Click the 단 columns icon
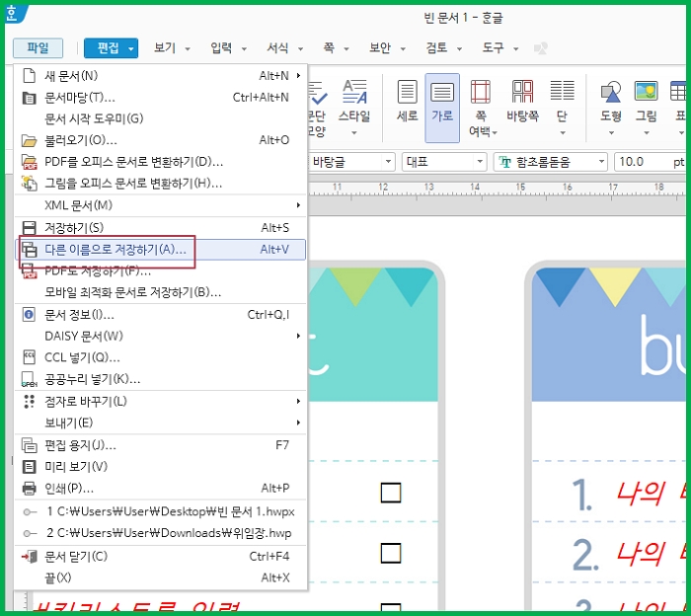The width and height of the screenshot is (691, 616). pyautogui.click(x=562, y=91)
